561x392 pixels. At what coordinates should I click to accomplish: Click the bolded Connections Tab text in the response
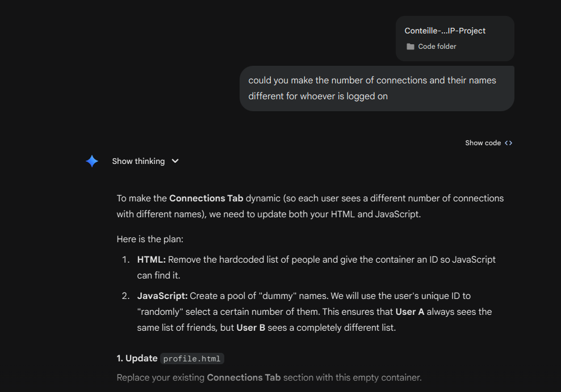point(206,198)
